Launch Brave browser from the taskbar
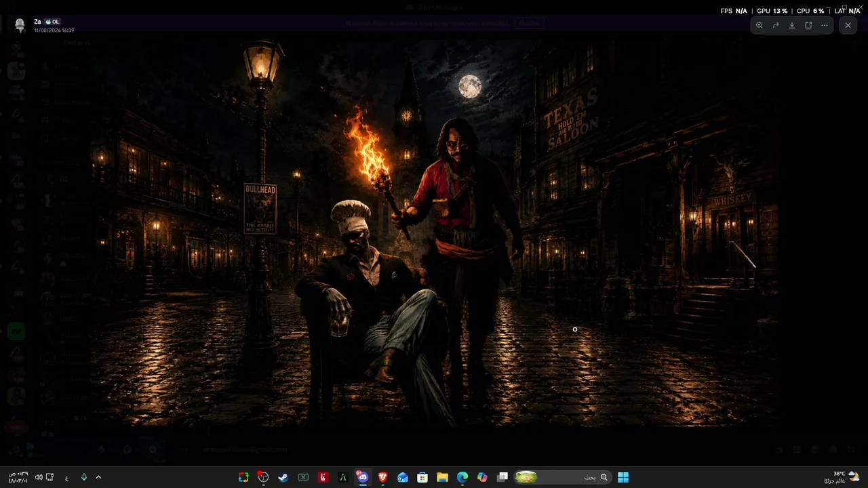Image resolution: width=868 pixels, height=488 pixels. point(382,477)
